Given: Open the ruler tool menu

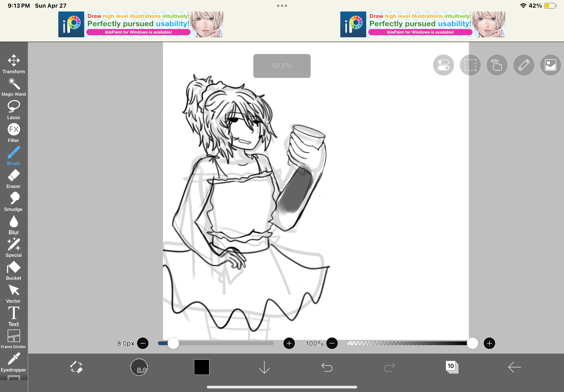Looking at the screenshot, I should pos(523,65).
